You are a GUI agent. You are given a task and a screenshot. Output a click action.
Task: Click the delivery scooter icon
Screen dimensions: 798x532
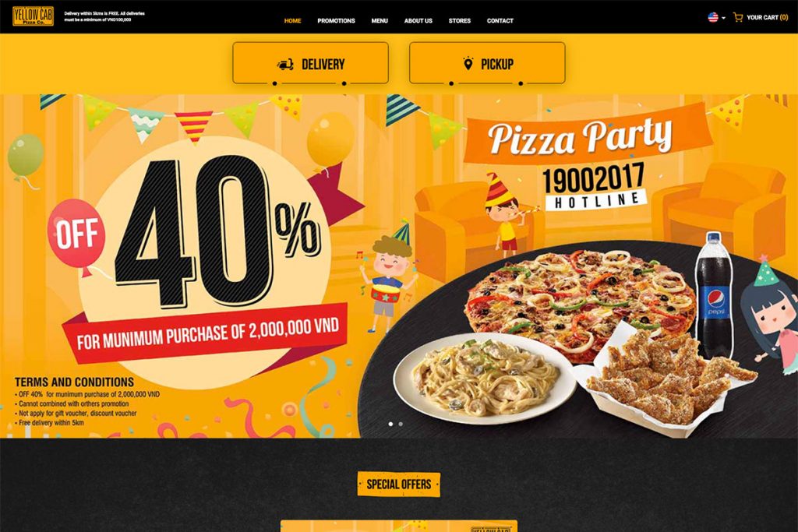(285, 65)
